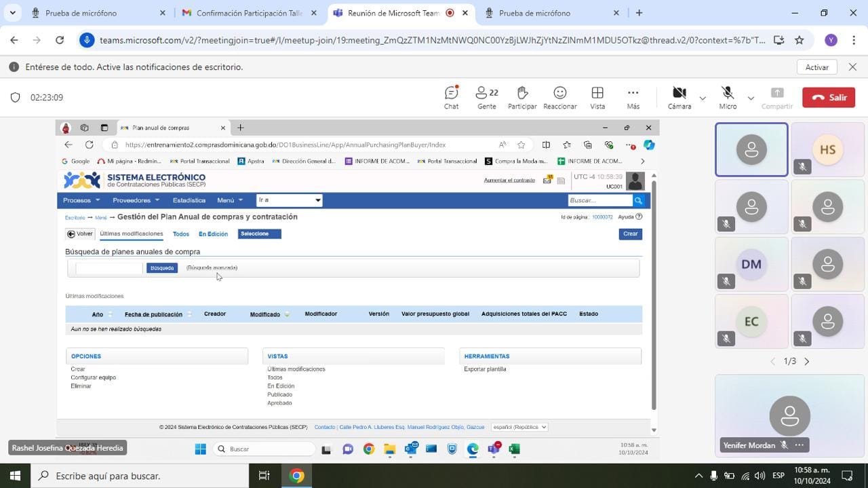Viewport: 868px width, 488px height.
Task: Click Activar for desktop notifications
Action: click(816, 67)
